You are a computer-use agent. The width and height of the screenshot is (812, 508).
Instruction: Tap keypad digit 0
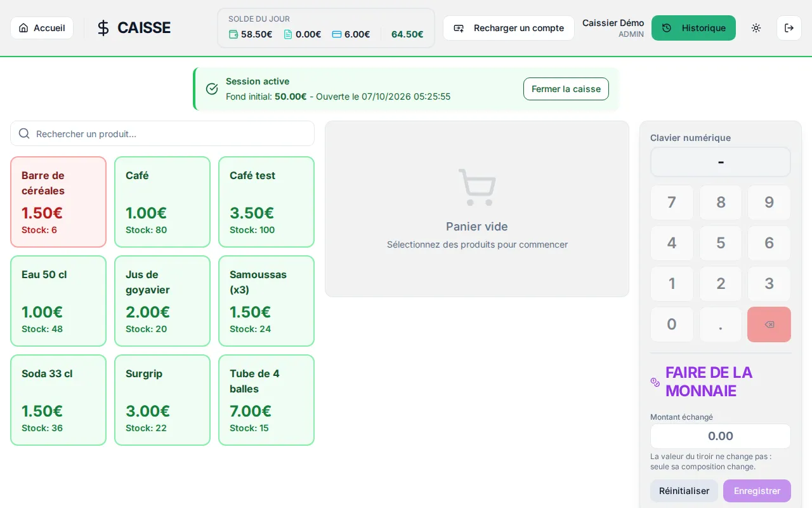click(x=672, y=324)
